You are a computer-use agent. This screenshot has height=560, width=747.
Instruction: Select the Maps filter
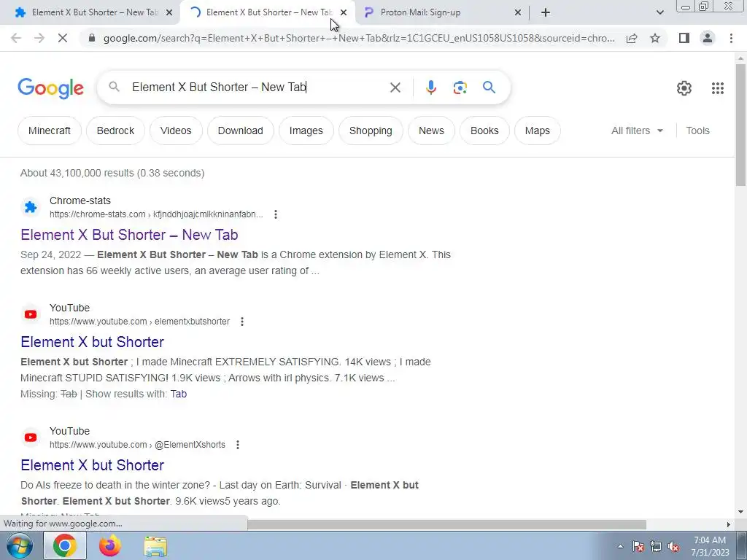538,131
